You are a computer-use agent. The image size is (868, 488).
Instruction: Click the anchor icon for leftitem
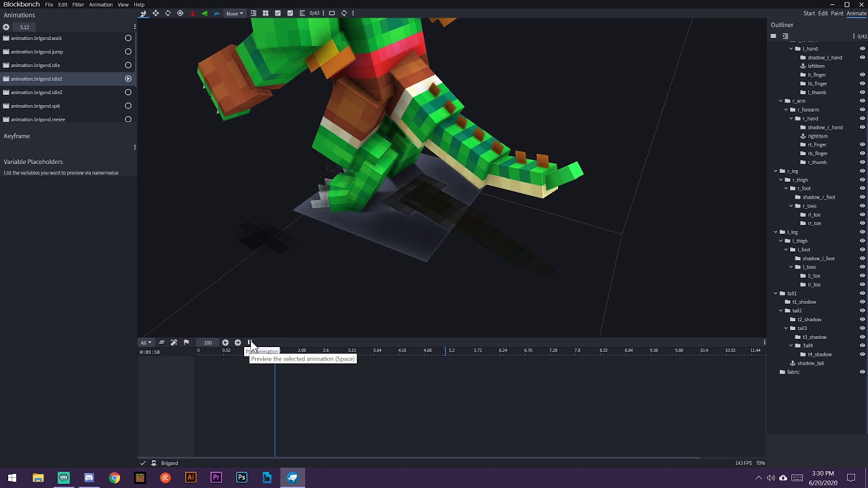coord(803,66)
